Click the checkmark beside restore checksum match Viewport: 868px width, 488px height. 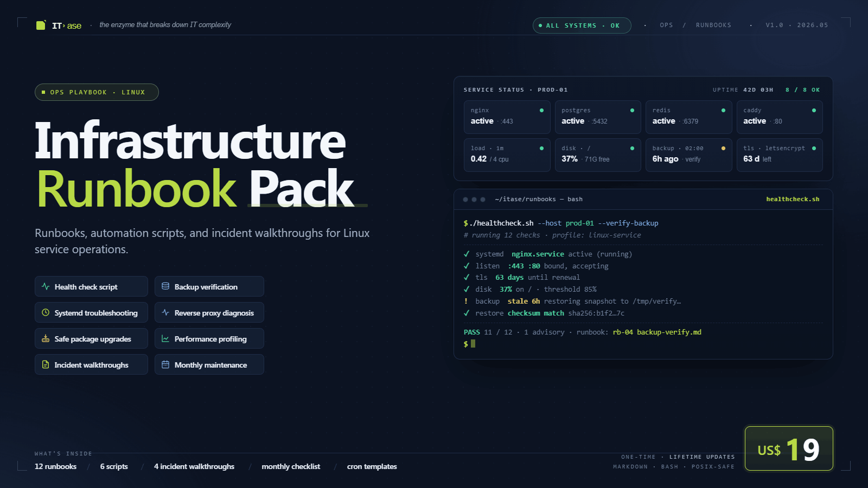pyautogui.click(x=467, y=313)
